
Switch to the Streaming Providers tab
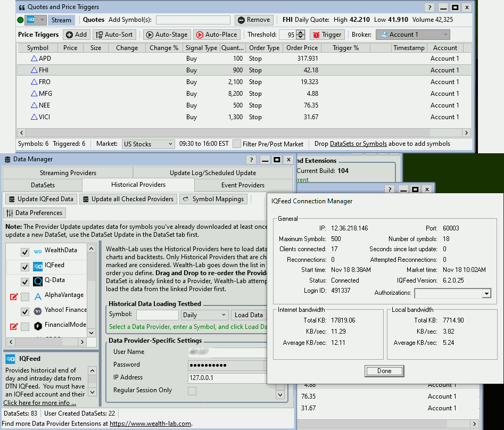(68, 172)
